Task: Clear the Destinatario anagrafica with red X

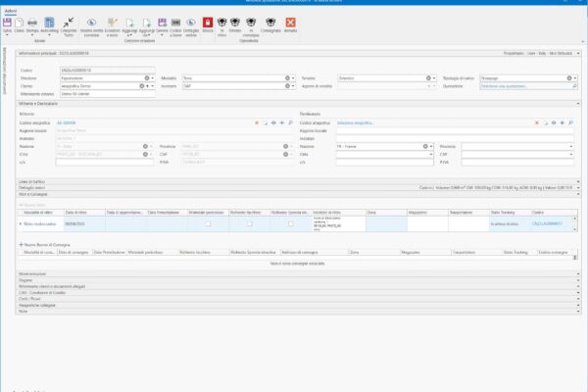Action: tap(537, 123)
